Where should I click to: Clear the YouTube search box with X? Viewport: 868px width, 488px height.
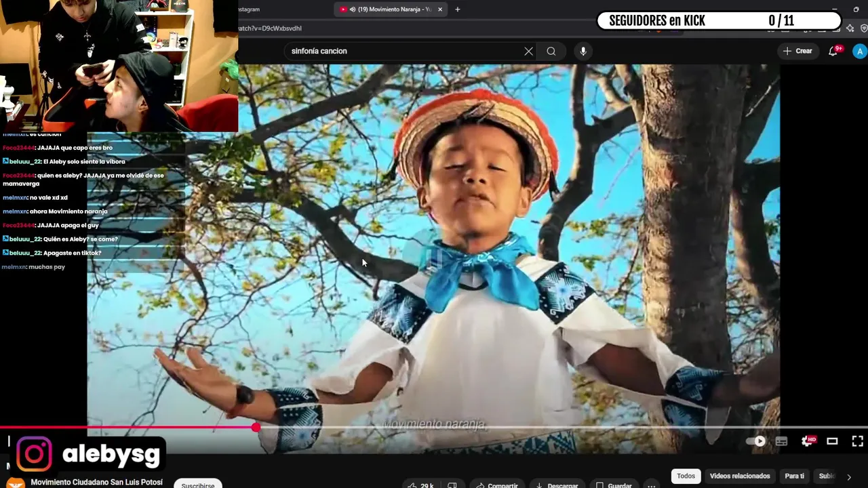pos(528,51)
